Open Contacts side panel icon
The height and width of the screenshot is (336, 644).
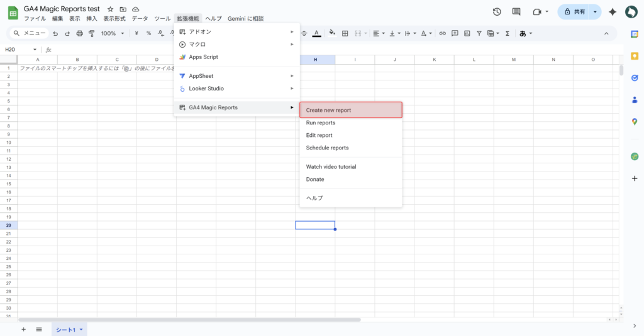(635, 100)
